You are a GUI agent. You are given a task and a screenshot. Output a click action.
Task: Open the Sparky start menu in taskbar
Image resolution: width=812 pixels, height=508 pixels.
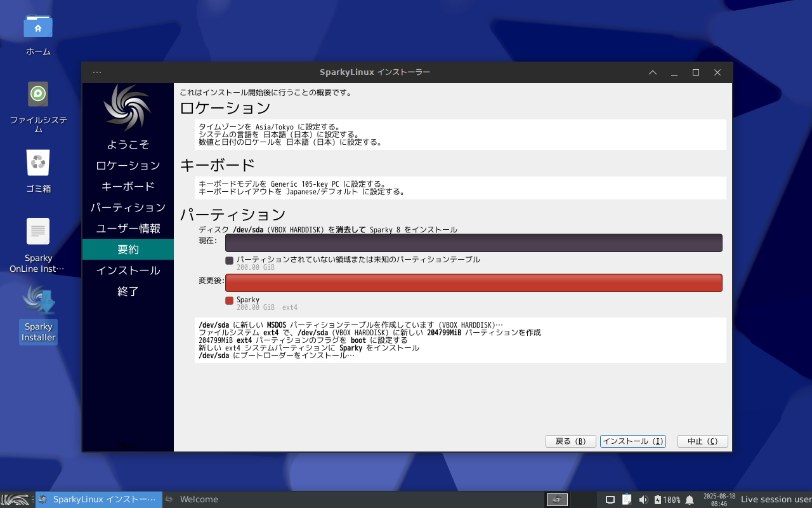(15, 500)
